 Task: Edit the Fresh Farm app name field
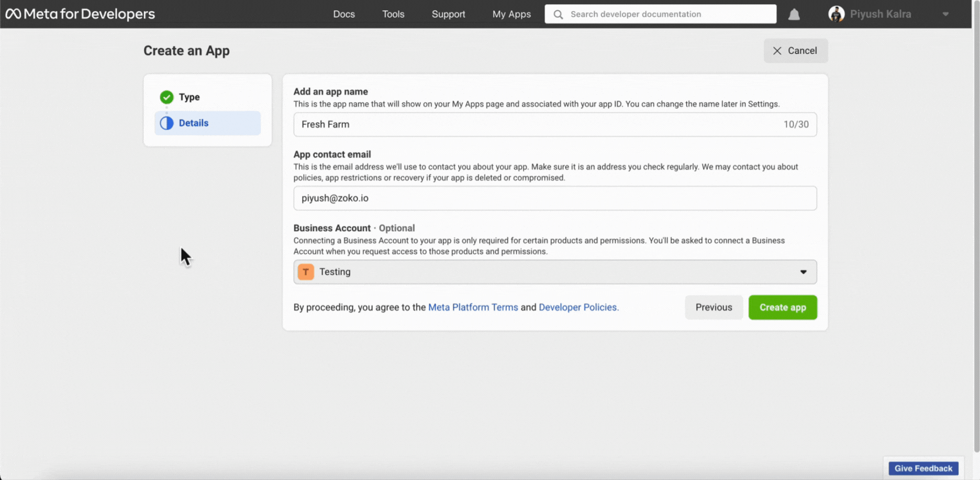click(x=555, y=125)
